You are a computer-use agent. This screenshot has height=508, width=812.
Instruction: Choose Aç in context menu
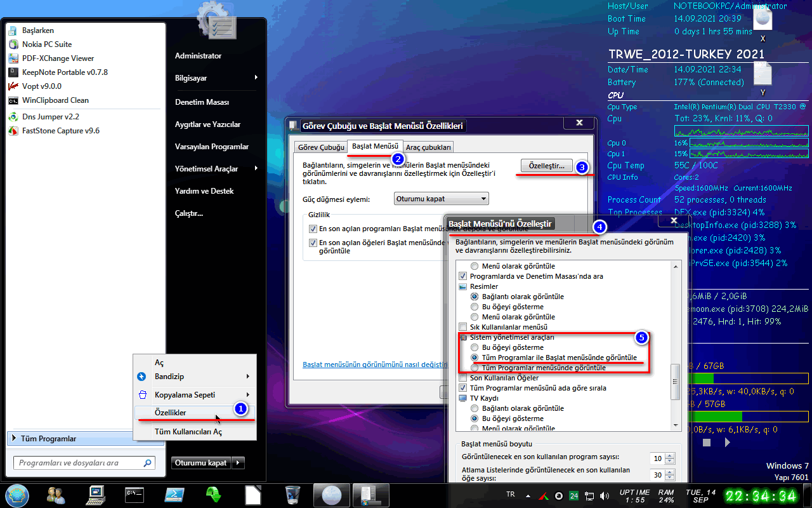pyautogui.click(x=195, y=363)
